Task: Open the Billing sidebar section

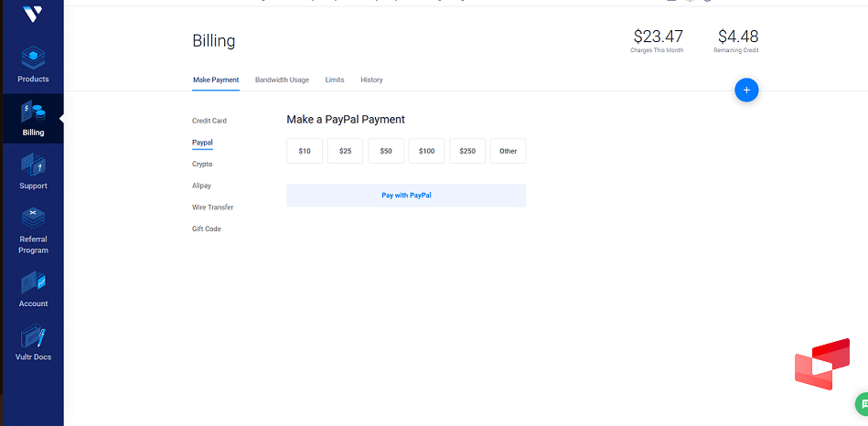Action: pyautogui.click(x=33, y=119)
